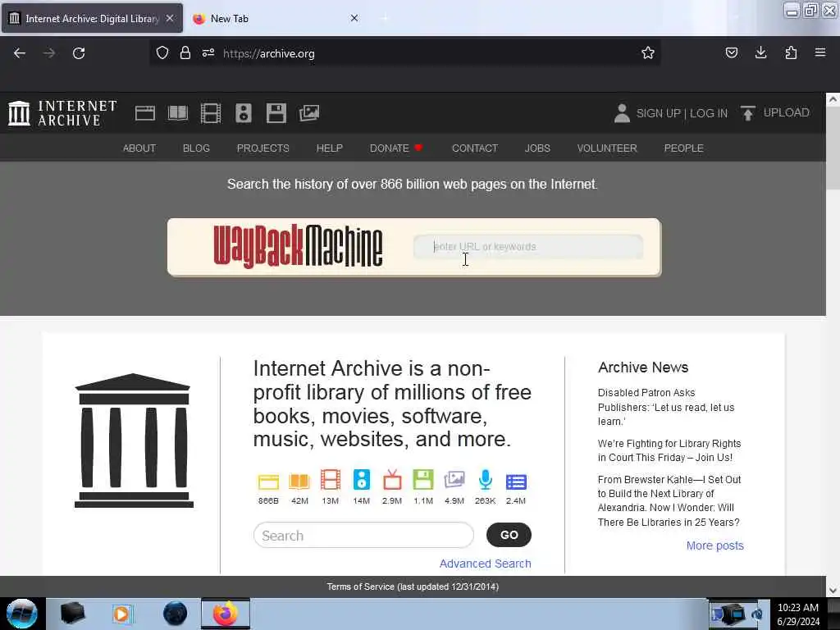Select red film icon labeled 13M

coord(330,480)
